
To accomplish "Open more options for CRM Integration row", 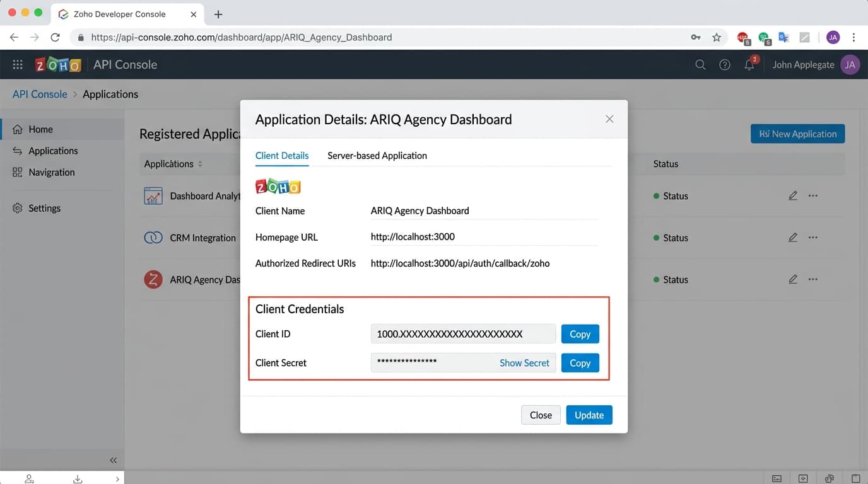I will click(x=813, y=238).
